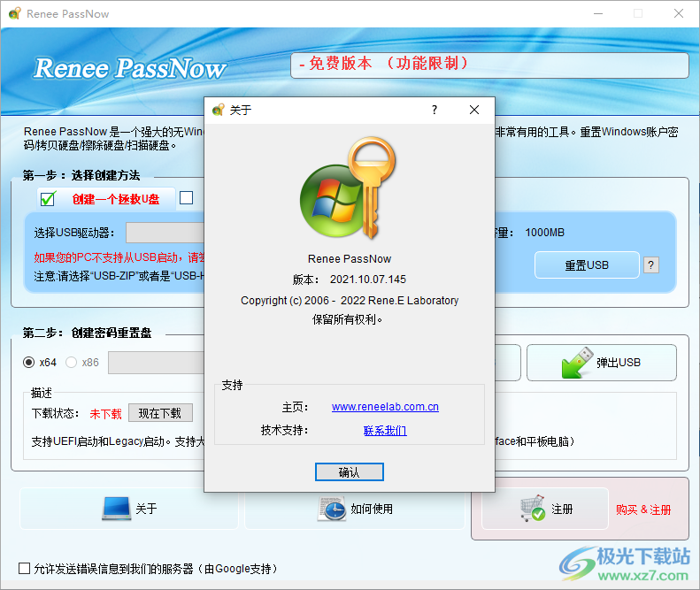
Task: Tick the empty checkbox beside rescue USB option
Action: pyautogui.click(x=186, y=198)
